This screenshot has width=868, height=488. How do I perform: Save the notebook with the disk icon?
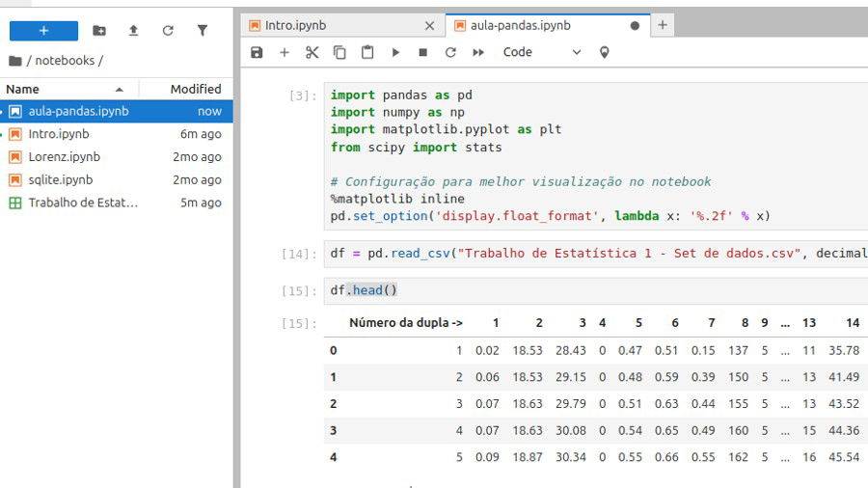point(257,53)
